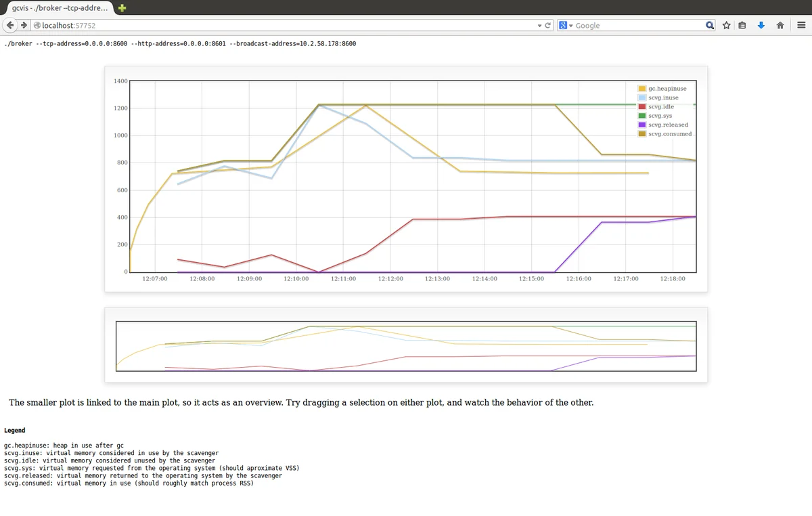Click the 12:18:00 x-axis label
The image size is (812, 516).
(673, 278)
